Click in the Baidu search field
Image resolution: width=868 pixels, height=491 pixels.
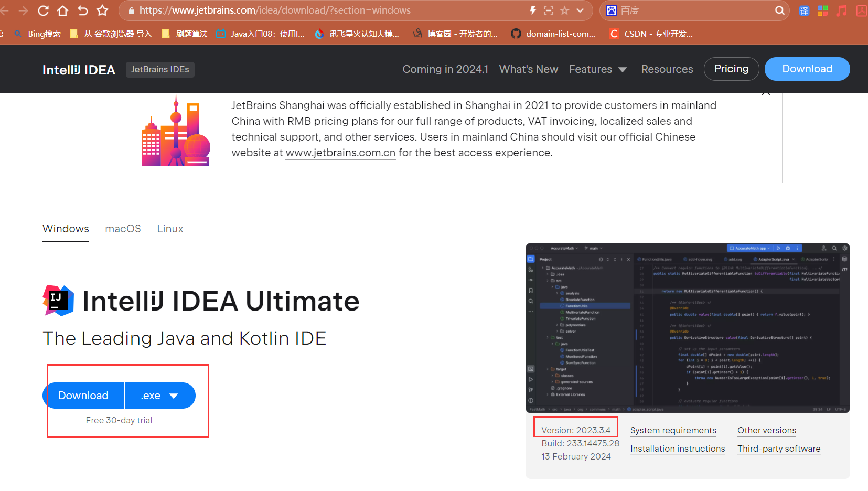[695, 10]
